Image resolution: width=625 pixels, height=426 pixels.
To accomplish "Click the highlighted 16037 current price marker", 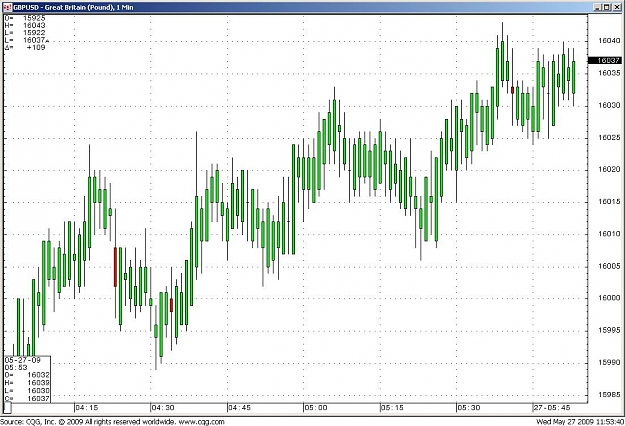I will (x=604, y=60).
